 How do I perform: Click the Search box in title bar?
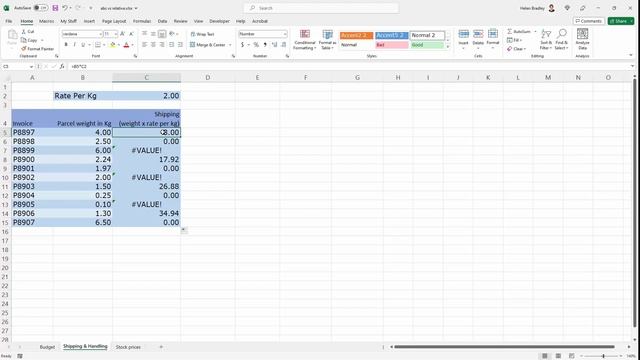321,8
